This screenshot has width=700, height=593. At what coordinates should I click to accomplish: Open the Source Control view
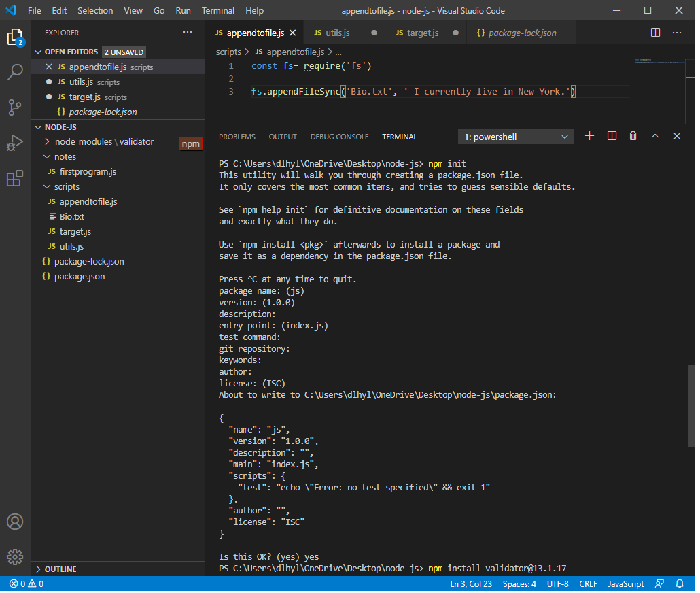15,107
